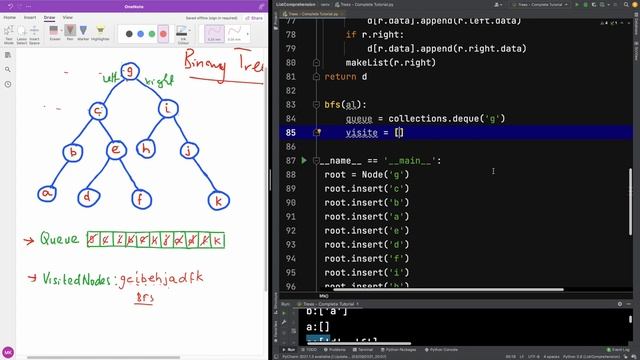Open the Problems tool window

point(335,350)
